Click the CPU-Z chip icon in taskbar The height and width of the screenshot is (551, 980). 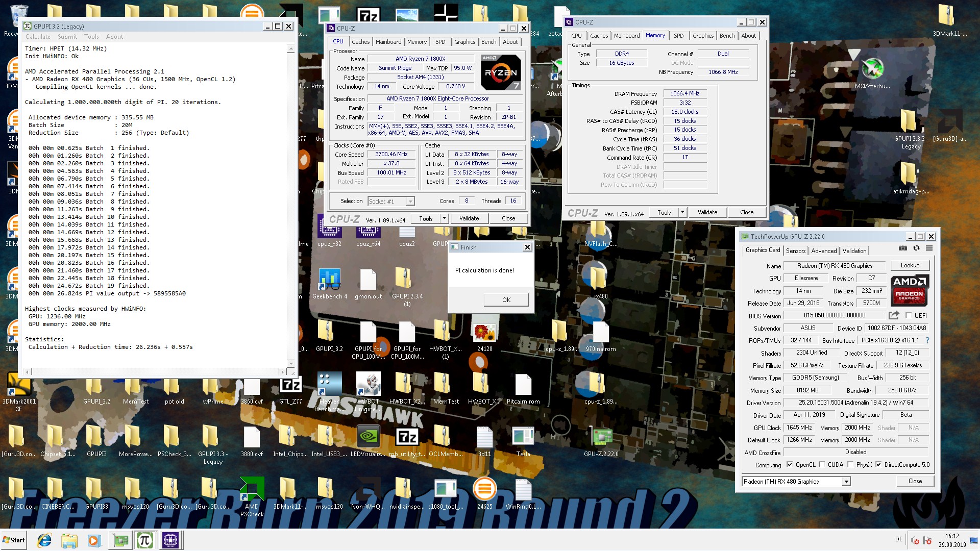pyautogui.click(x=170, y=540)
